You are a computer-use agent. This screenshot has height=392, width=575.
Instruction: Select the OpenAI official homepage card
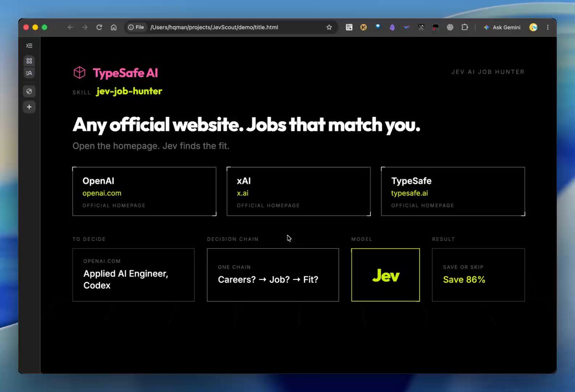pos(144,191)
